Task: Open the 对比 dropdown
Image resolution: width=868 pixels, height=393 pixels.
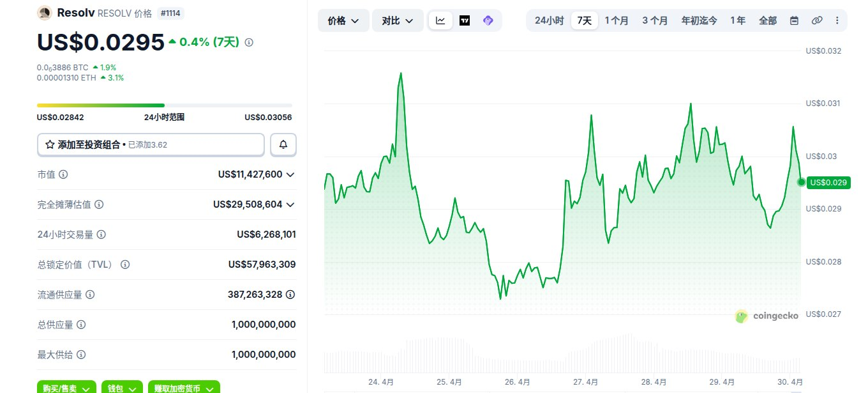Action: pos(398,20)
